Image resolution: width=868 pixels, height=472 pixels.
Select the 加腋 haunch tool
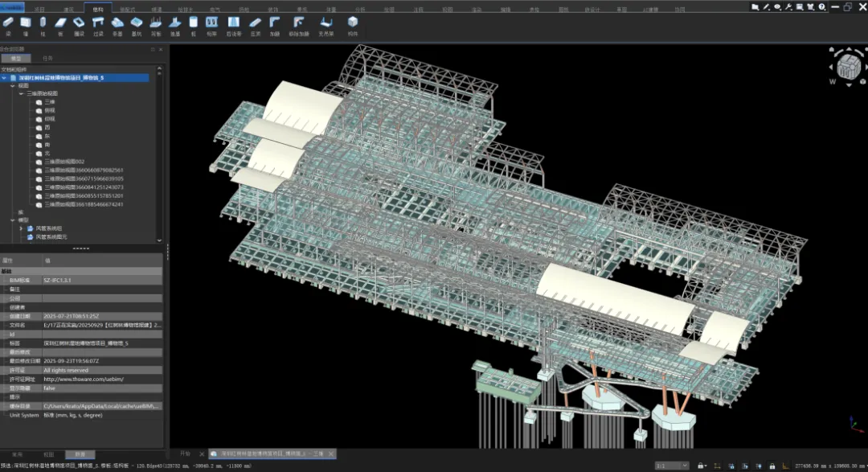275,26
